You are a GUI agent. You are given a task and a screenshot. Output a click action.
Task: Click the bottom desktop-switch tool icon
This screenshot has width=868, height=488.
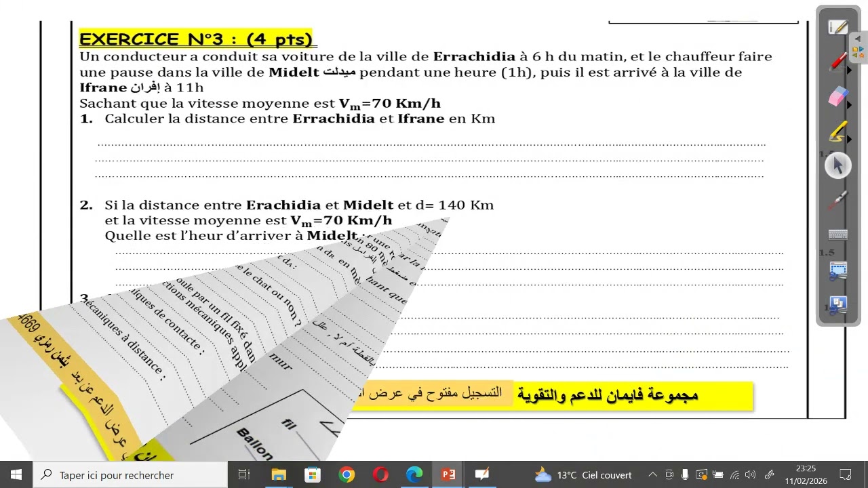(837, 305)
